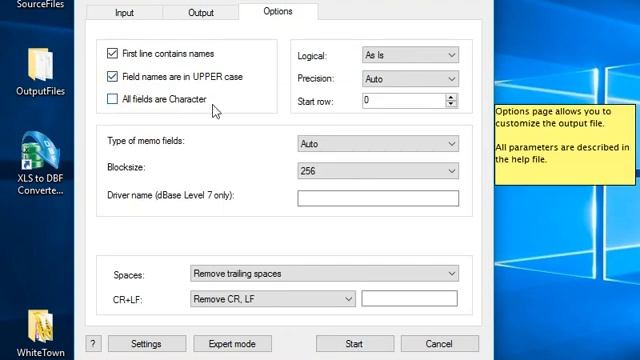640x360 pixels.
Task: Open the Logical dropdown showing As Is
Action: point(410,55)
